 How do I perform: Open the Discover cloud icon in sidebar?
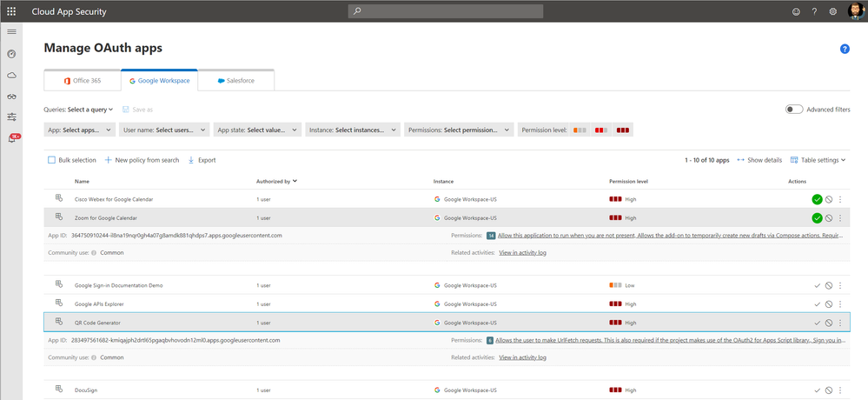pos(11,75)
